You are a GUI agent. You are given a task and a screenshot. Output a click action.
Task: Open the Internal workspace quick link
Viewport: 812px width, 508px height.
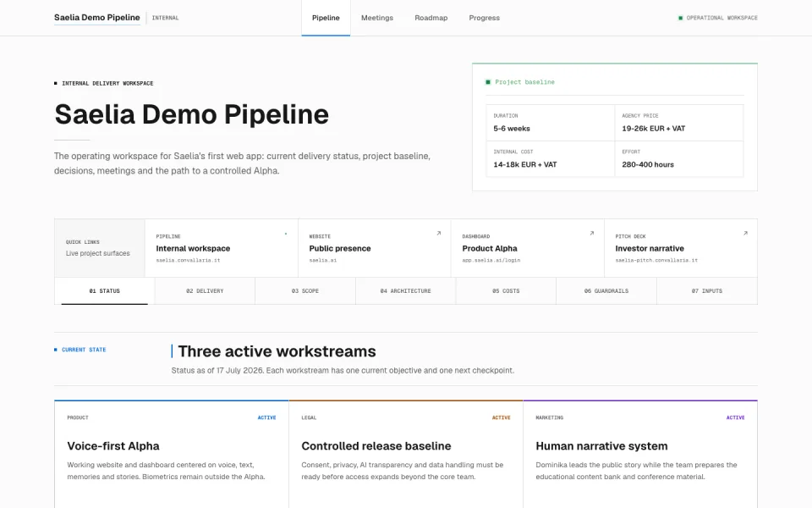pos(221,248)
